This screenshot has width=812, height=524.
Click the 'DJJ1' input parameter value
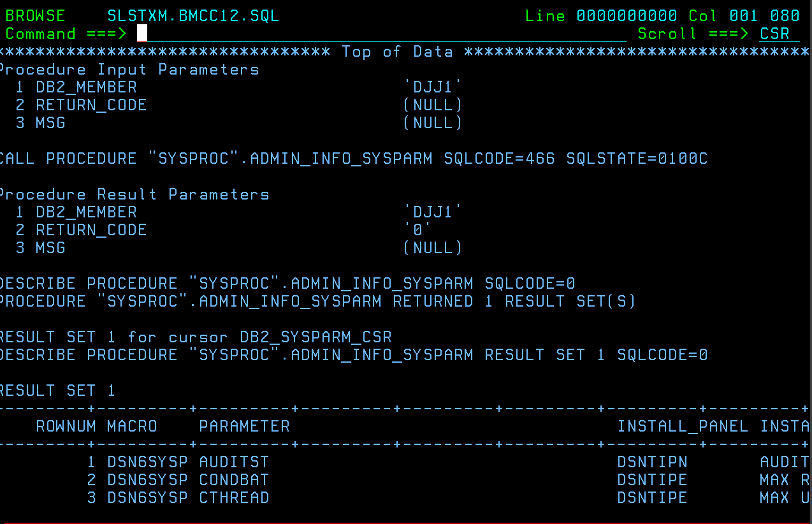point(433,87)
